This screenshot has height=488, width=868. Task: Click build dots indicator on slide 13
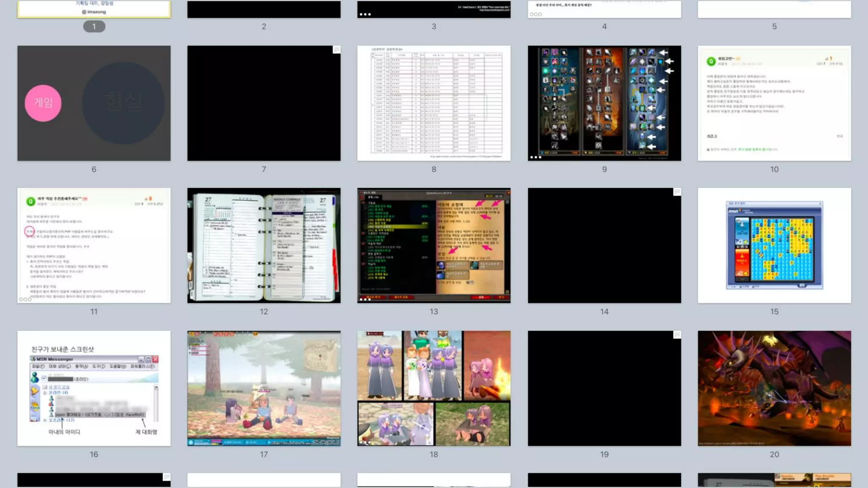(365, 299)
